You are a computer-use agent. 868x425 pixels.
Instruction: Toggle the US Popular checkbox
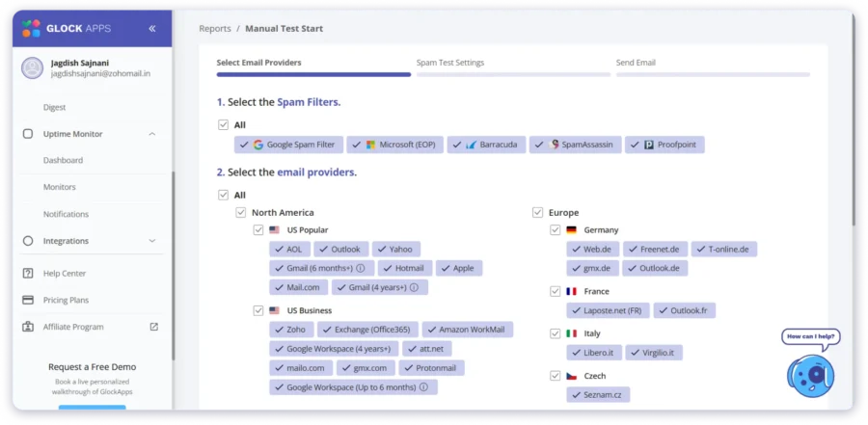pyautogui.click(x=258, y=229)
